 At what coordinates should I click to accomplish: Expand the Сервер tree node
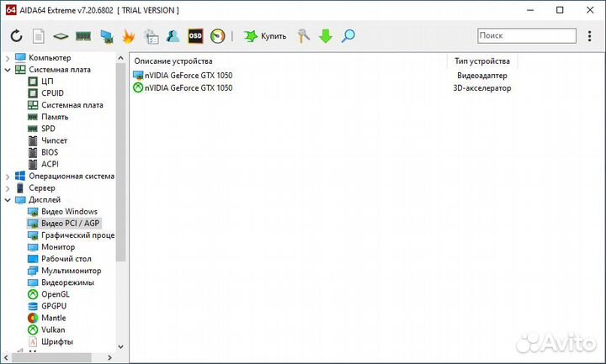coord(8,188)
